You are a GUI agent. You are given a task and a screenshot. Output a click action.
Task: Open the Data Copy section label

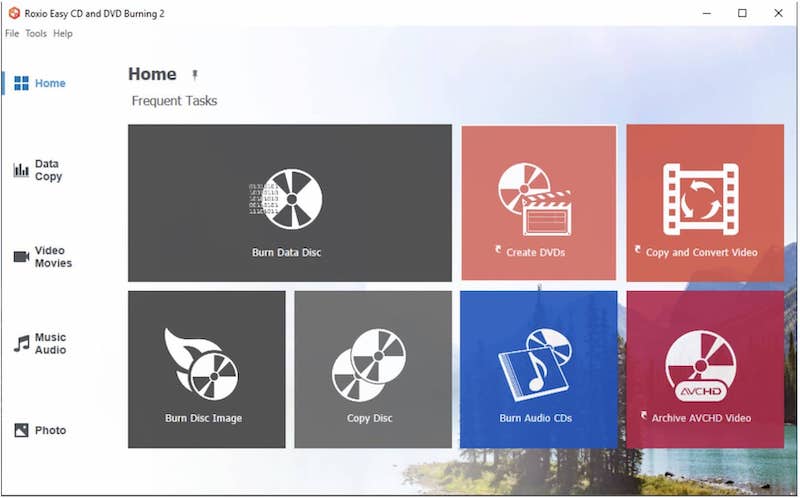point(48,170)
